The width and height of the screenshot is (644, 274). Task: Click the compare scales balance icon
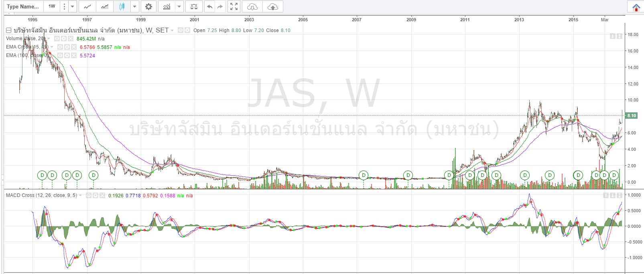pyautogui.click(x=194, y=6)
